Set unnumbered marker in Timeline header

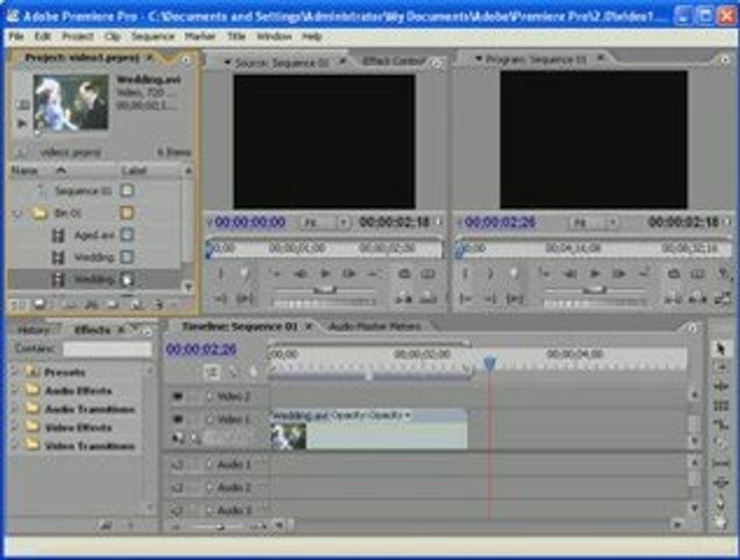[x=253, y=373]
